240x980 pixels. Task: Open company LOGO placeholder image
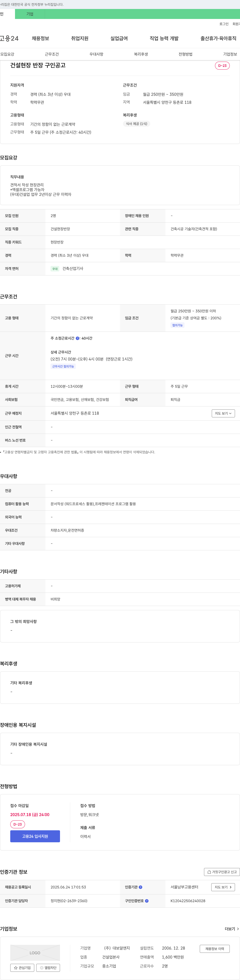(35, 953)
